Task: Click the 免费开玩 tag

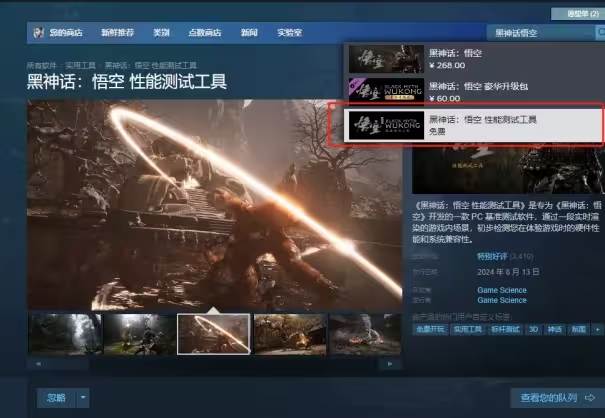Action: (x=430, y=329)
